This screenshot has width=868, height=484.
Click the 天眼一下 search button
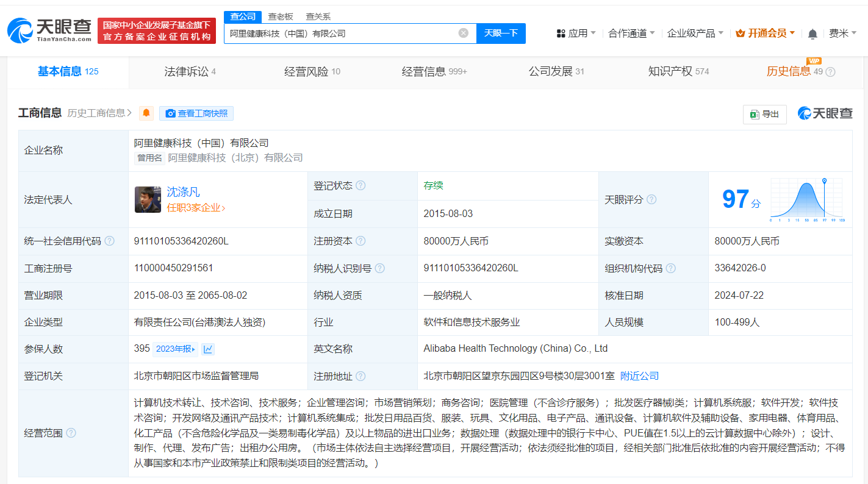501,33
